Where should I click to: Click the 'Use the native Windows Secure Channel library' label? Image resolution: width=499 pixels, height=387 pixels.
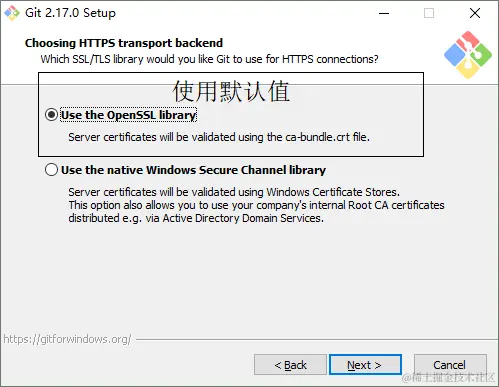pos(193,170)
